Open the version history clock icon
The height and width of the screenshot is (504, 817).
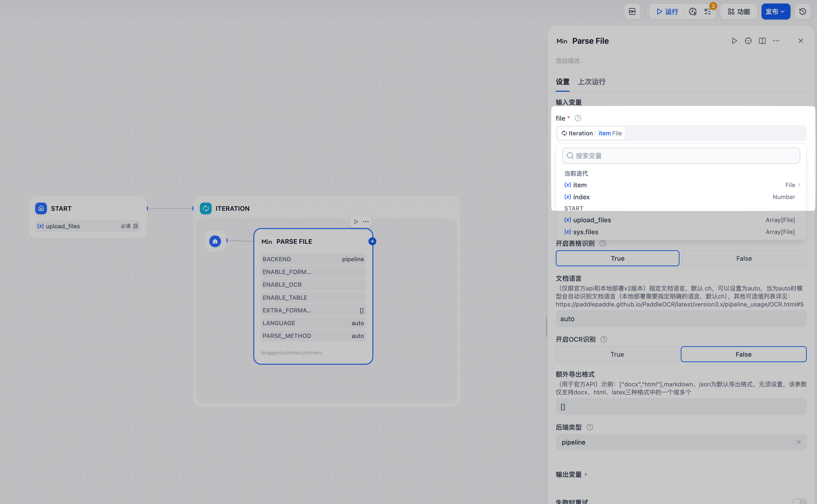802,12
